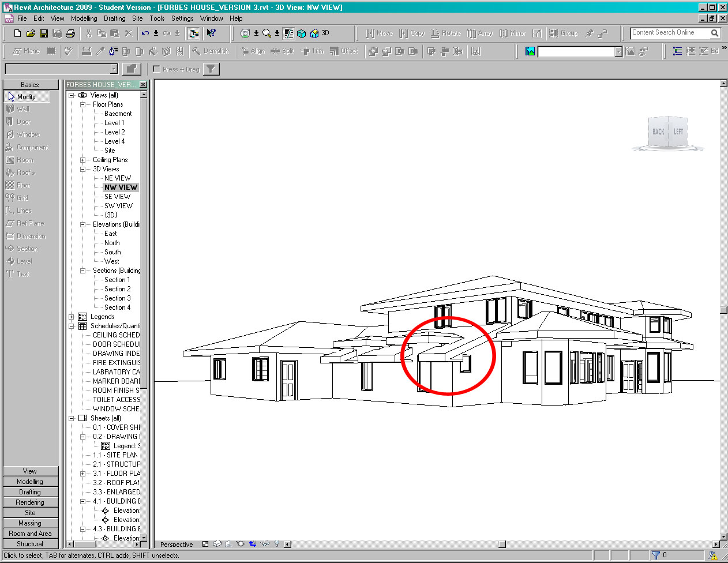Screen dimensions: 728x563
Task: Click the default 3D view house icon
Action: pyautogui.click(x=314, y=33)
